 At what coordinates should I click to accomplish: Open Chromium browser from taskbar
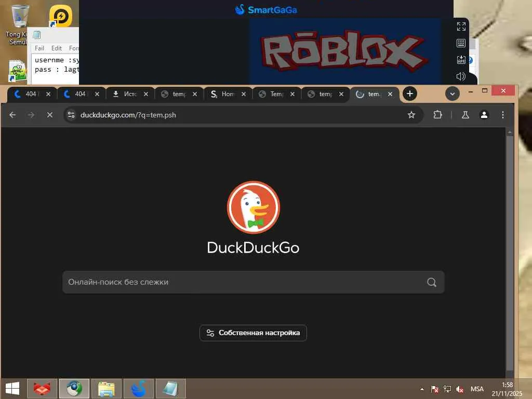click(x=74, y=389)
